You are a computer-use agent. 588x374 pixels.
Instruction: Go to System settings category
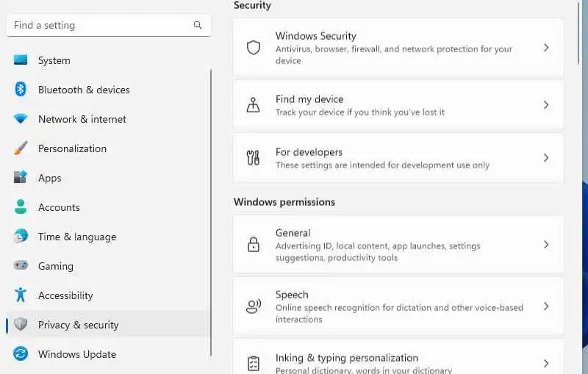pos(54,60)
